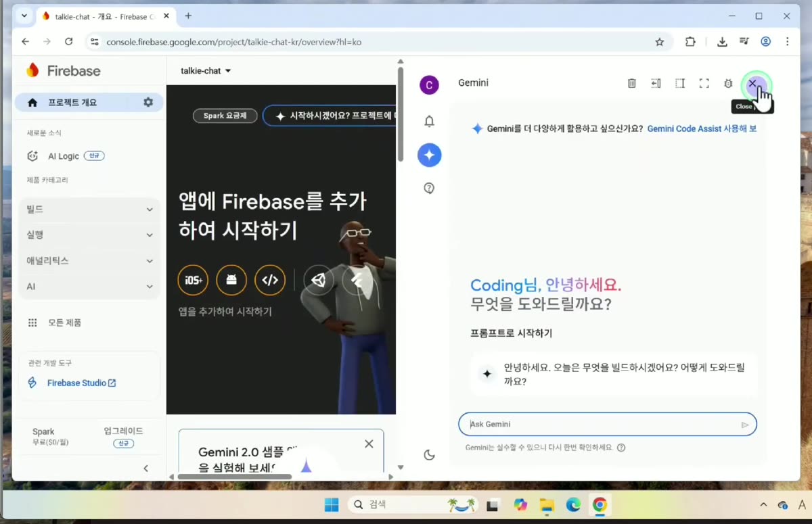Send the Gemini prompt arrow

tap(745, 425)
